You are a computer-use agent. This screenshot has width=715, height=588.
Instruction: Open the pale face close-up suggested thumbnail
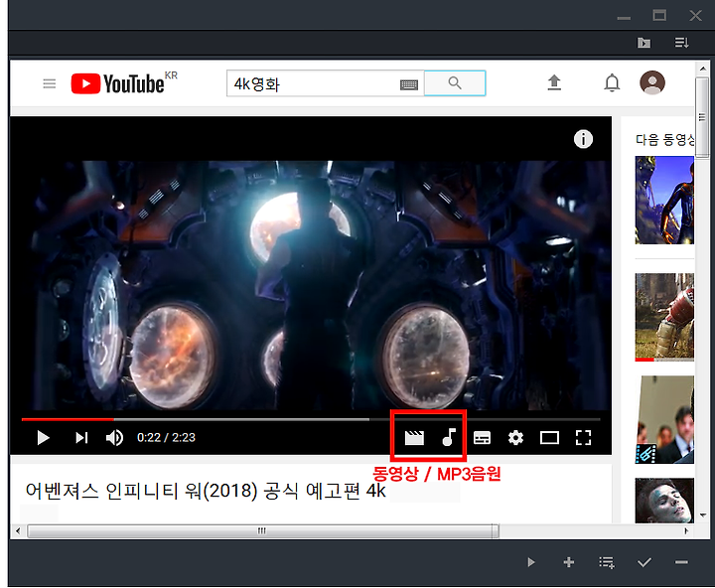(x=664, y=500)
